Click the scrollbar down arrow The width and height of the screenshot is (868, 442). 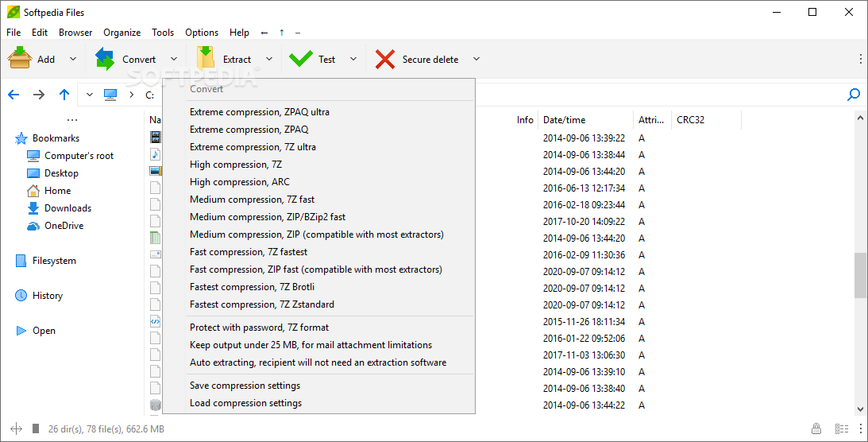(860, 409)
